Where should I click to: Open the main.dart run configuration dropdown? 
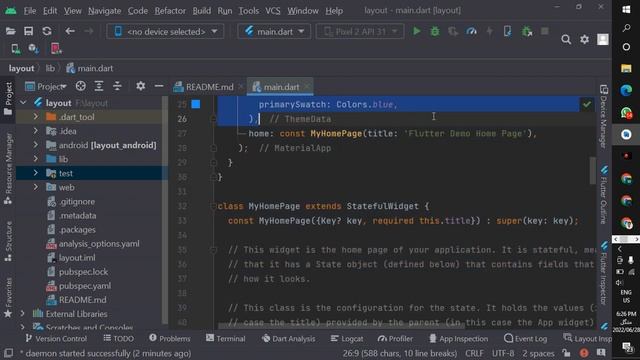[274, 31]
